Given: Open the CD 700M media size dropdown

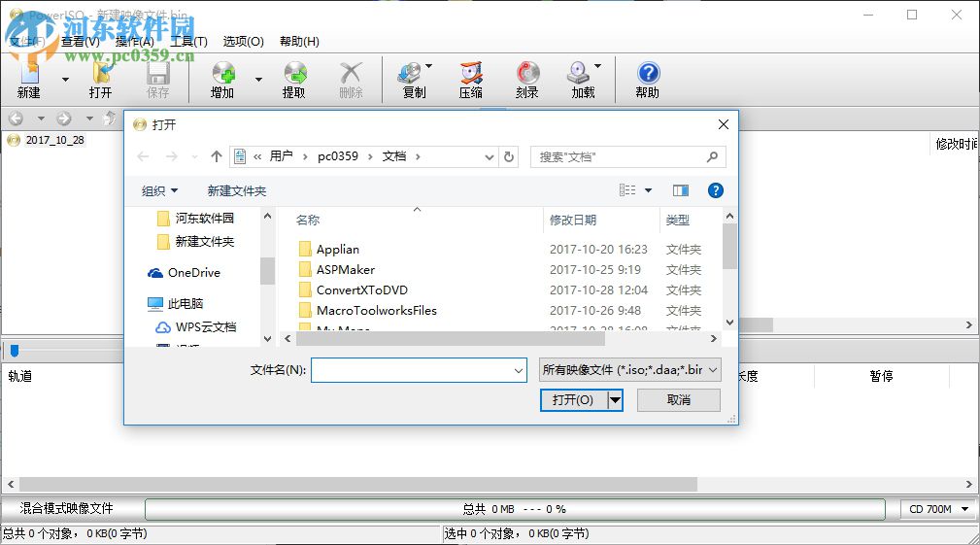Looking at the screenshot, I should tap(938, 509).
